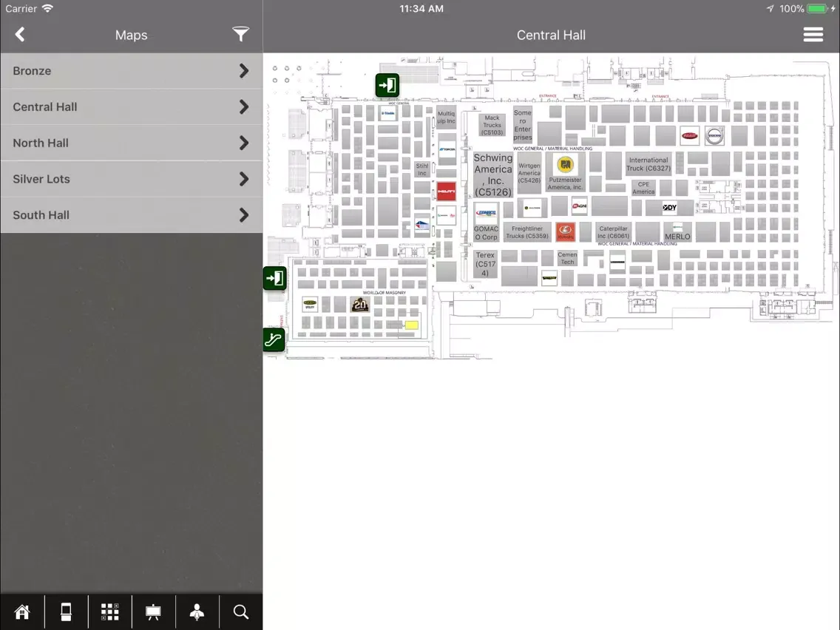The image size is (840, 630).
Task: Expand the North Hall row chevron
Action: point(244,143)
